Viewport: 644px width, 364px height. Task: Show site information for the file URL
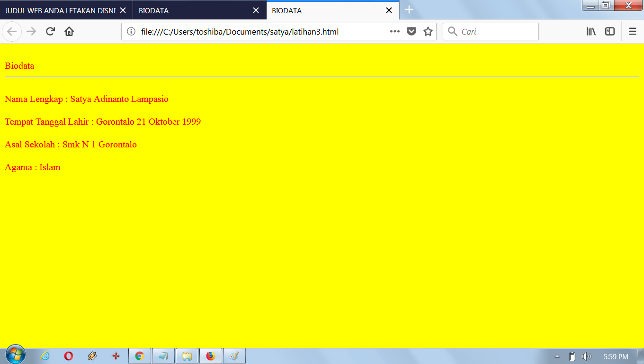(131, 32)
